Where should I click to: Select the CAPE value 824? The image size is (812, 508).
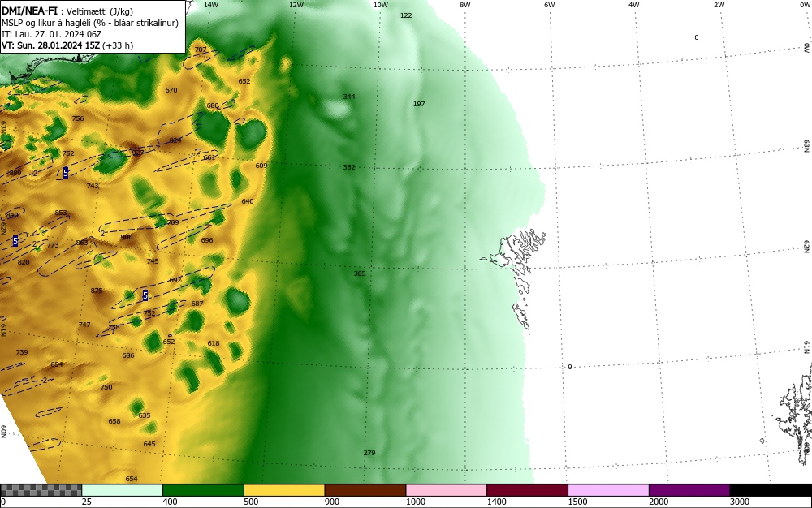click(x=175, y=140)
